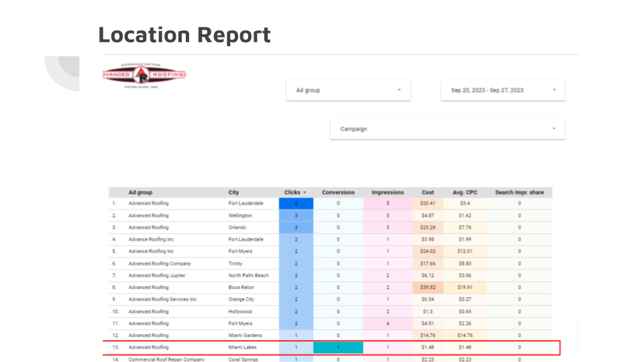Select Commercial Roof Repair Company ad group

(166, 359)
